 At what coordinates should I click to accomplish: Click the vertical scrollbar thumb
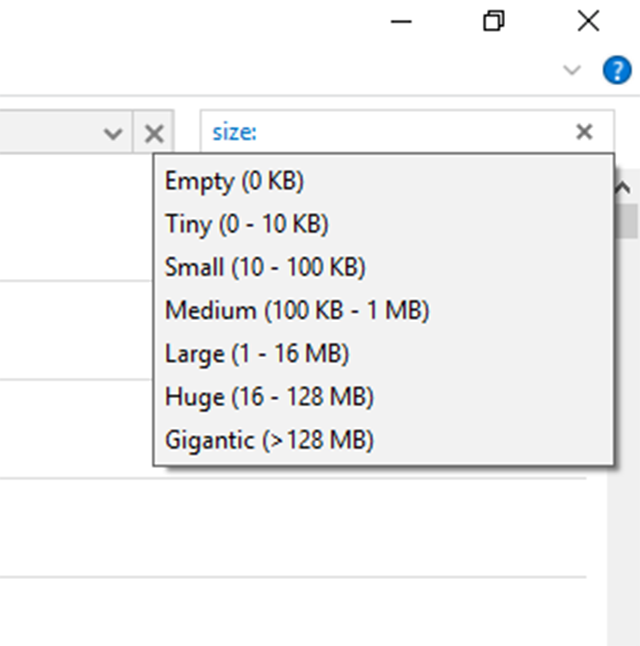[x=627, y=220]
